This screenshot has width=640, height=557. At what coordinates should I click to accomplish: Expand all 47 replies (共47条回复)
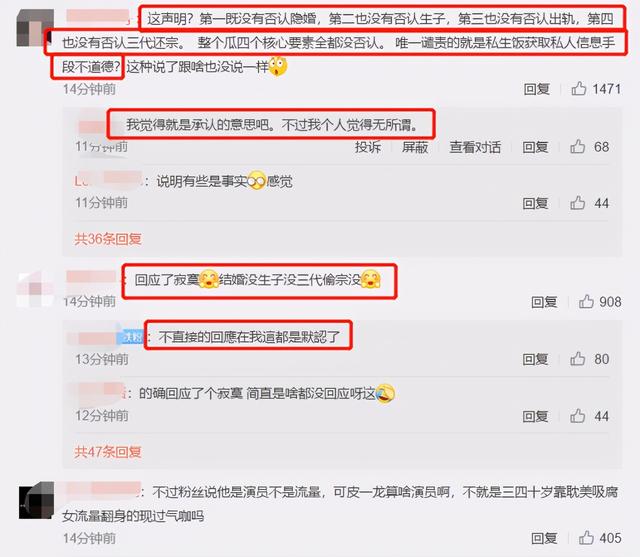108,452
